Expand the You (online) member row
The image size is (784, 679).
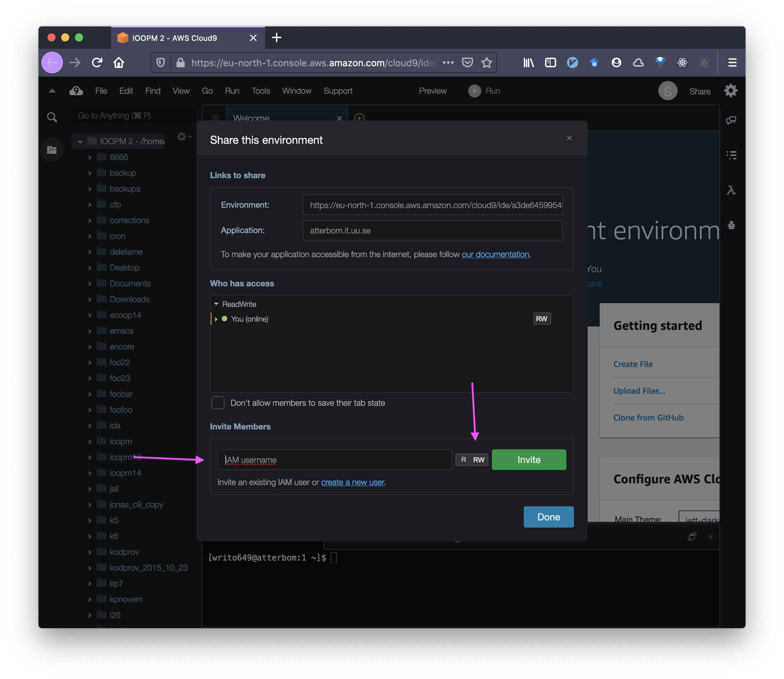pyautogui.click(x=216, y=319)
